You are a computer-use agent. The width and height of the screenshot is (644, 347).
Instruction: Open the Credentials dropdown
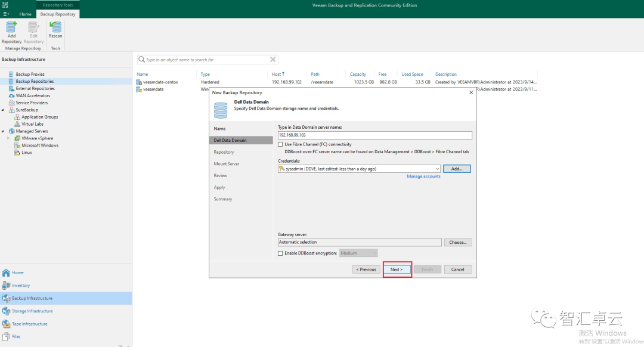coord(437,169)
